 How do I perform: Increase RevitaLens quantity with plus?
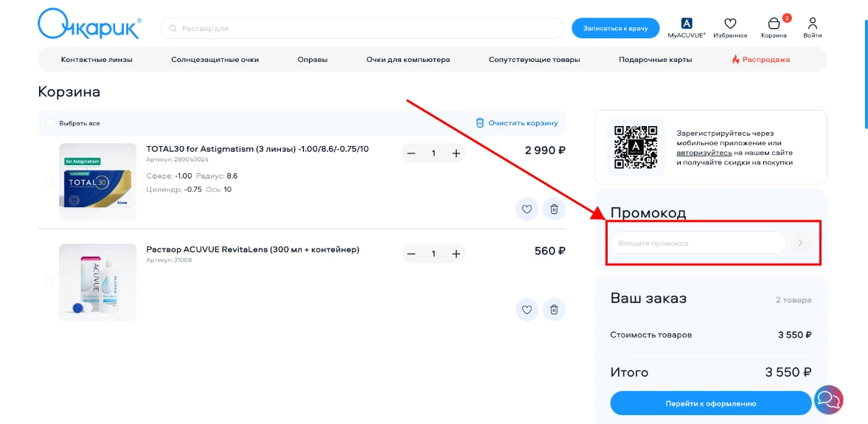[456, 254]
